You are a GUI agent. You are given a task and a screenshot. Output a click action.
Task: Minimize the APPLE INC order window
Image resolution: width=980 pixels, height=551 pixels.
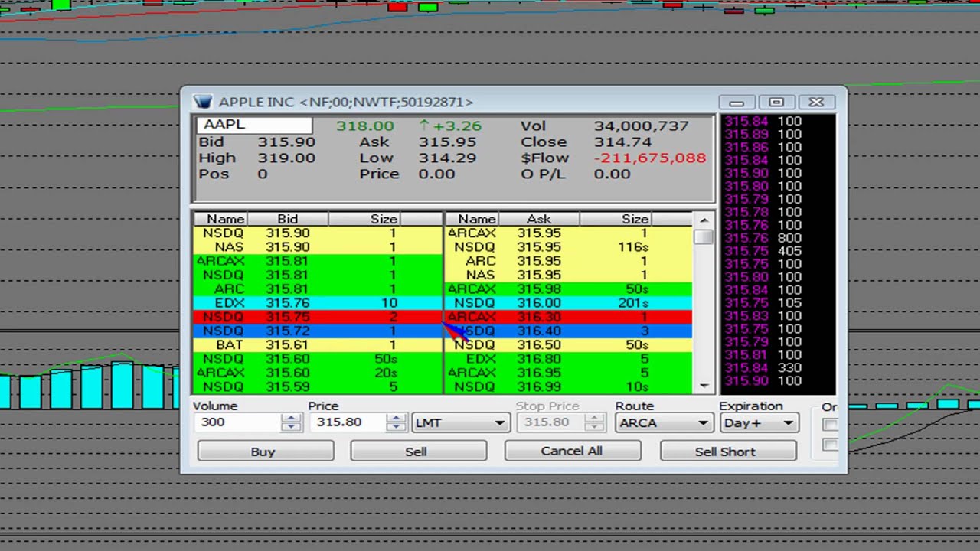point(737,103)
